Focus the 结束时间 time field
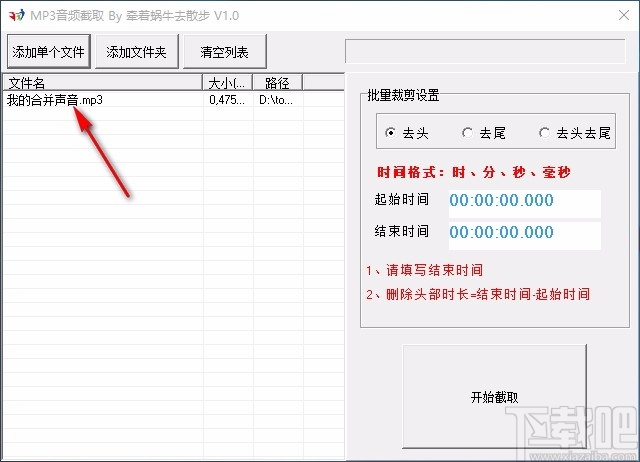The image size is (640, 462). [x=524, y=235]
